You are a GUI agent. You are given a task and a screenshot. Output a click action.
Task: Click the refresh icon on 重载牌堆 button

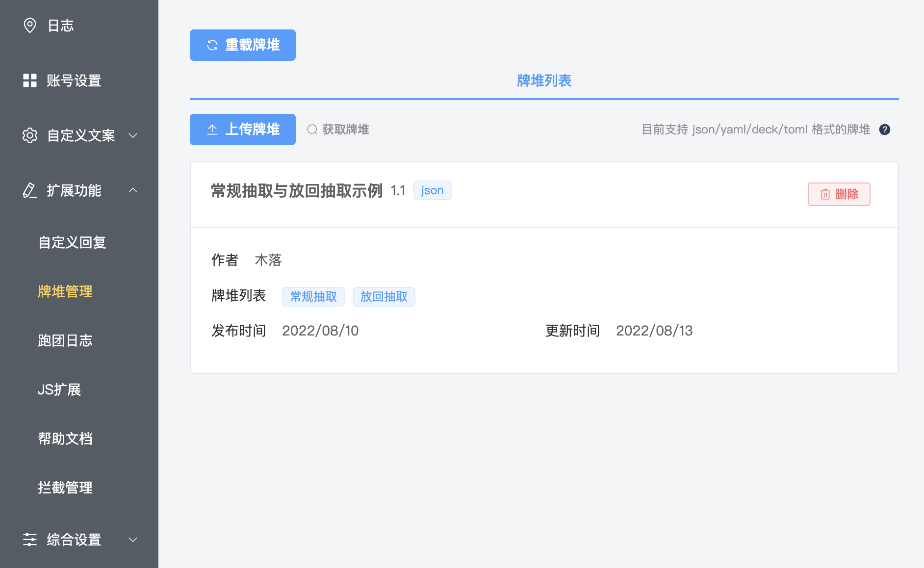pyautogui.click(x=211, y=45)
